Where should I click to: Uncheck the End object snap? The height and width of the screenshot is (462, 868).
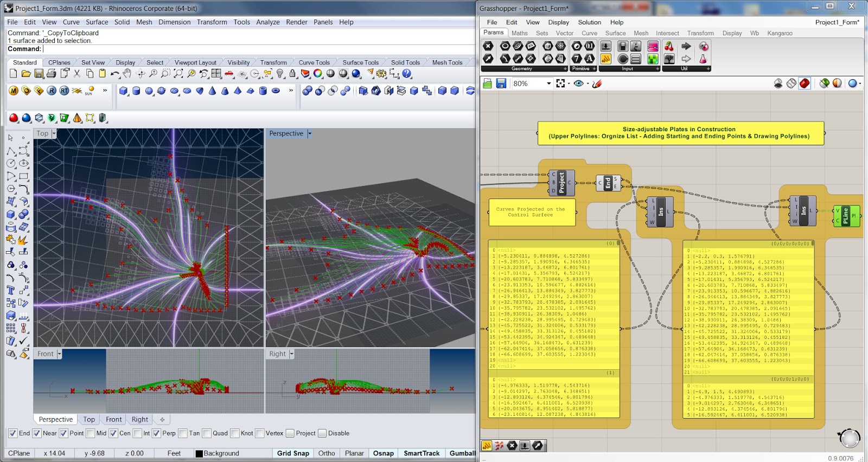(x=13, y=433)
